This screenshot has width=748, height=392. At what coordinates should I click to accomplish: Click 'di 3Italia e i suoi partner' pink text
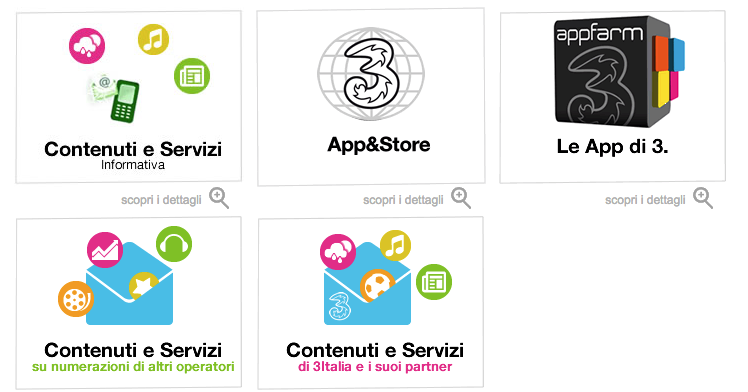375,367
